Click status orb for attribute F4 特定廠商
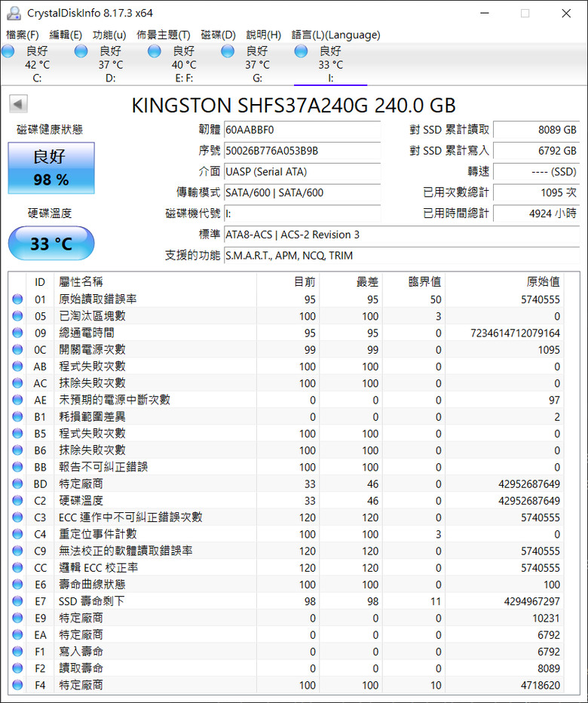The image size is (588, 703). click(x=17, y=685)
